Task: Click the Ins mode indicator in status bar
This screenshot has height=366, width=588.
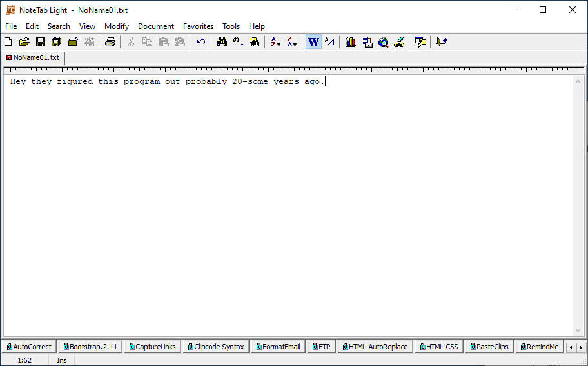Action: coord(62,360)
